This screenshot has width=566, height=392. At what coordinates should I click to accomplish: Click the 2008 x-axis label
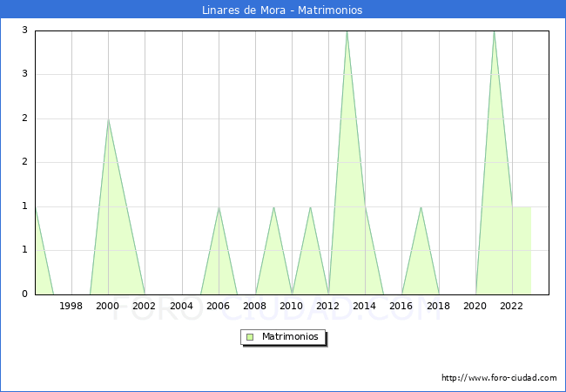[255, 306]
